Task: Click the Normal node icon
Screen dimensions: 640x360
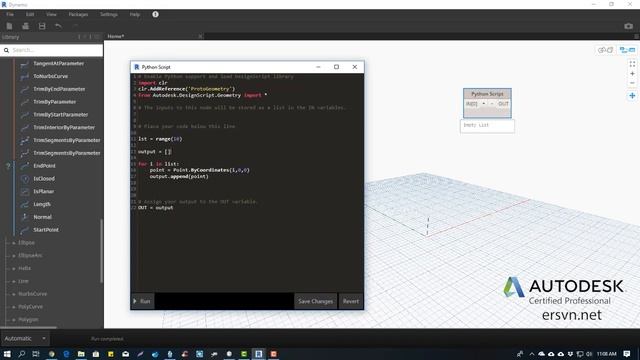Action: pos(24,217)
